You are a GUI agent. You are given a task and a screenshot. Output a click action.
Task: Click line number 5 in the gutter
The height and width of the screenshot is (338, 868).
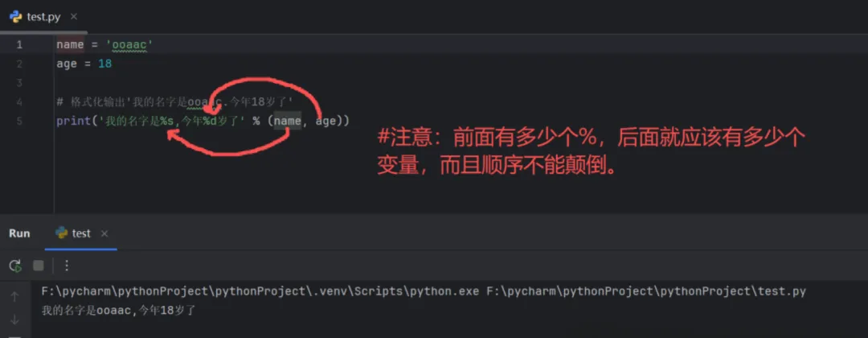pos(19,121)
